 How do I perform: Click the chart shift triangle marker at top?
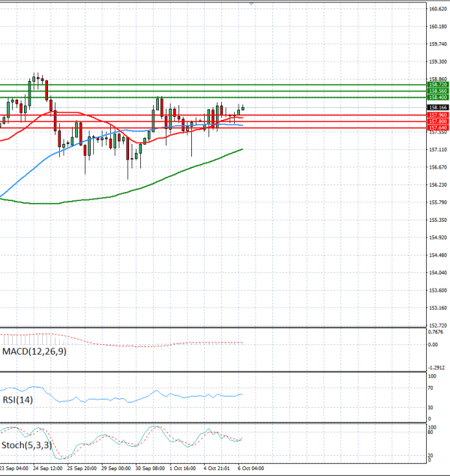click(251, 3)
